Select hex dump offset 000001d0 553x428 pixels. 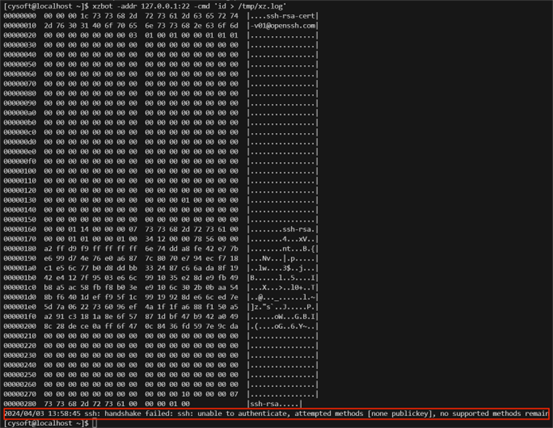(x=20, y=297)
